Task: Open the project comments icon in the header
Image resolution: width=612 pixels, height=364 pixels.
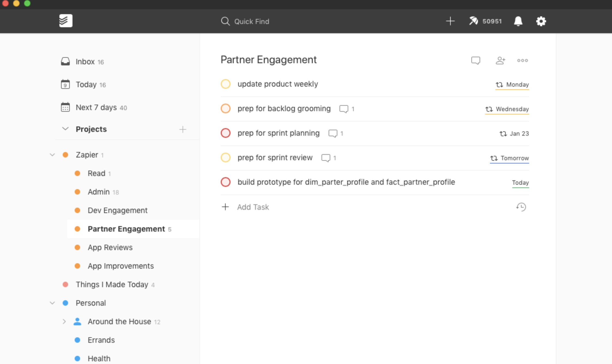Action: (475, 60)
